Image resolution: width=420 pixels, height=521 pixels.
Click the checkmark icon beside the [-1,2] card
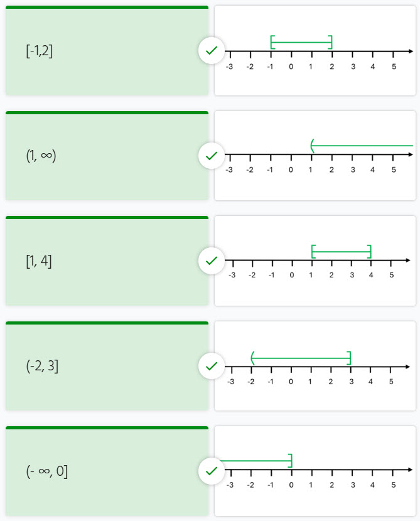click(212, 50)
